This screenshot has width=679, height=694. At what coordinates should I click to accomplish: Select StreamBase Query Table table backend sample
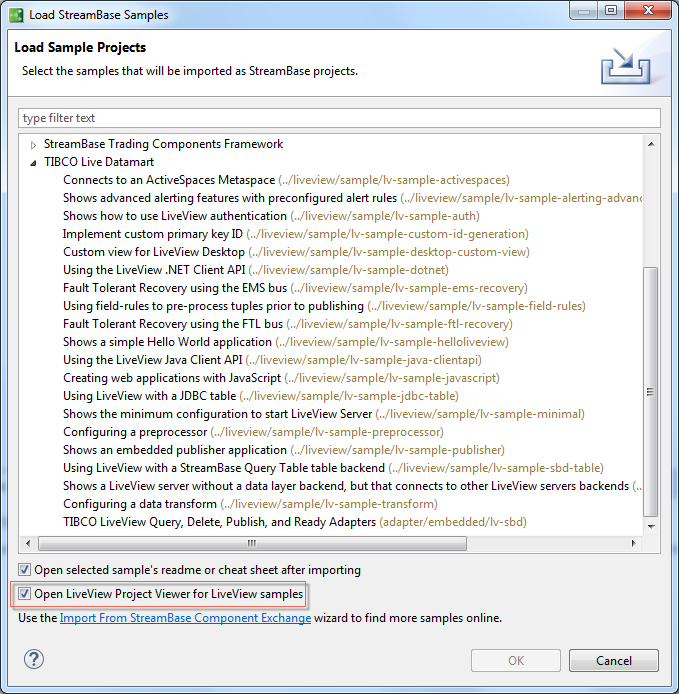[333, 468]
